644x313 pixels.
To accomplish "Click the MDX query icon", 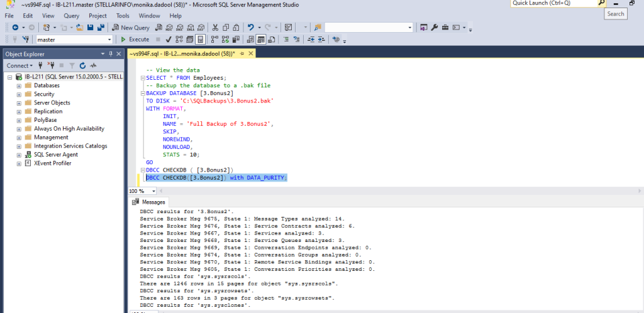I will (x=169, y=28).
